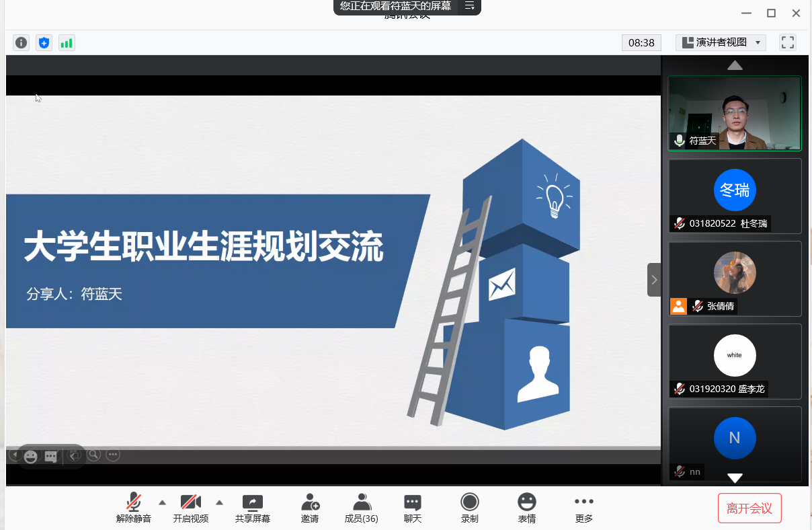Click the meeting info icon
812x530 pixels.
click(22, 43)
